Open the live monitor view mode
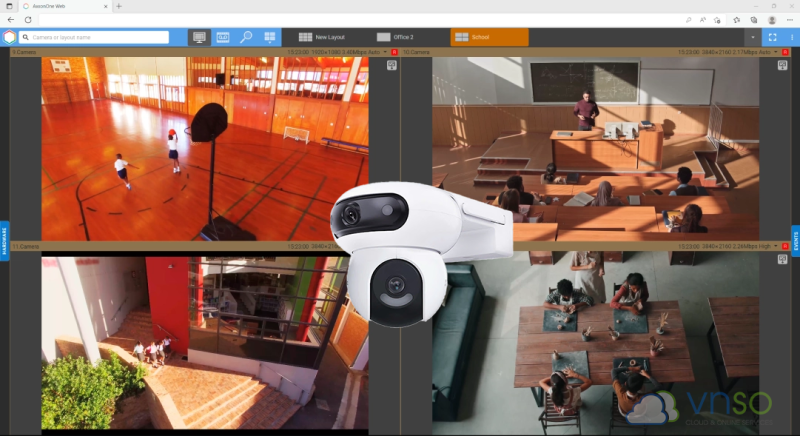Viewport: 800px width, 436px height. coord(199,37)
